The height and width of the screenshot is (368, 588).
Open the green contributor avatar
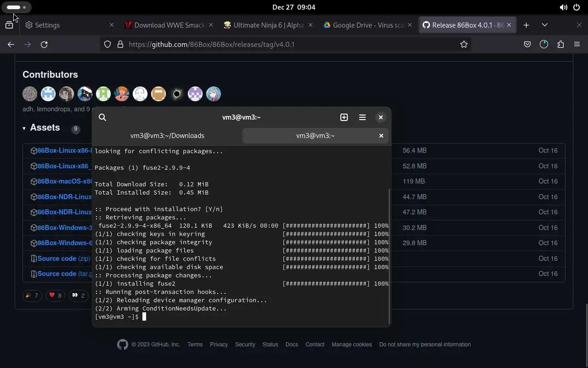(103, 94)
